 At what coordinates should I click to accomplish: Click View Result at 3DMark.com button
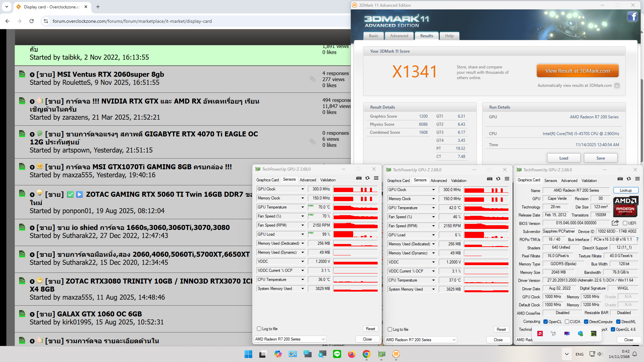577,71
